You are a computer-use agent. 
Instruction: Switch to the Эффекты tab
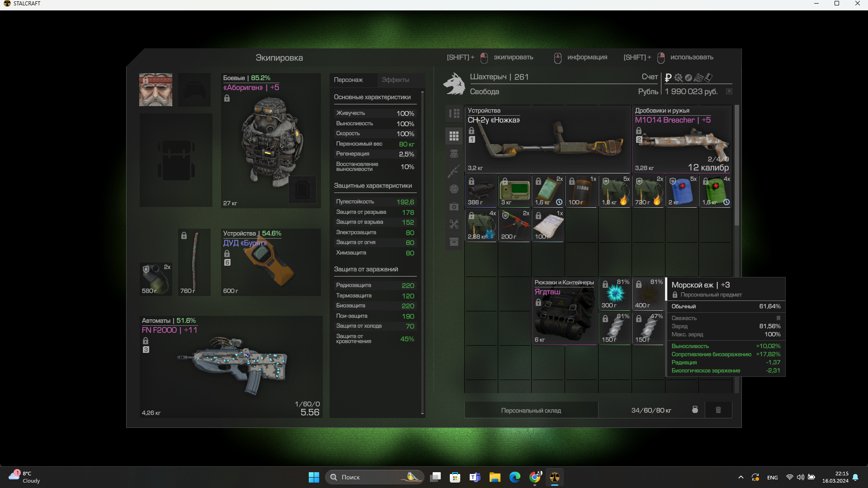click(396, 80)
